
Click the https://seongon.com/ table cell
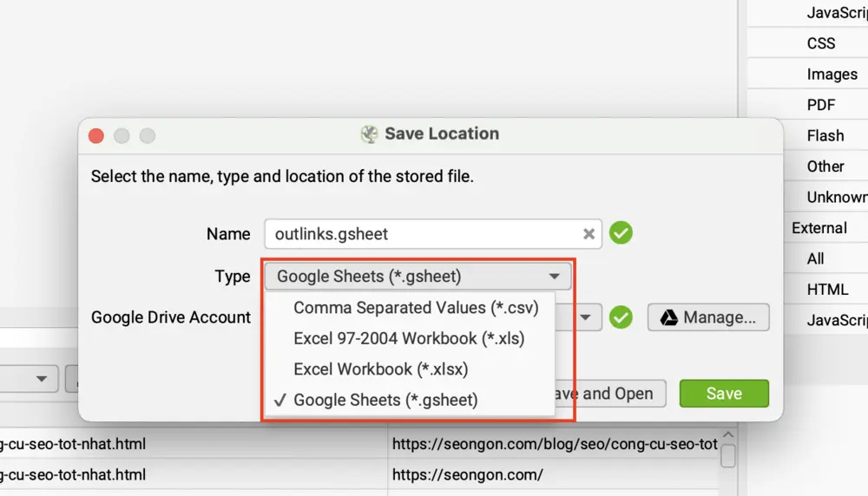pyautogui.click(x=554, y=474)
